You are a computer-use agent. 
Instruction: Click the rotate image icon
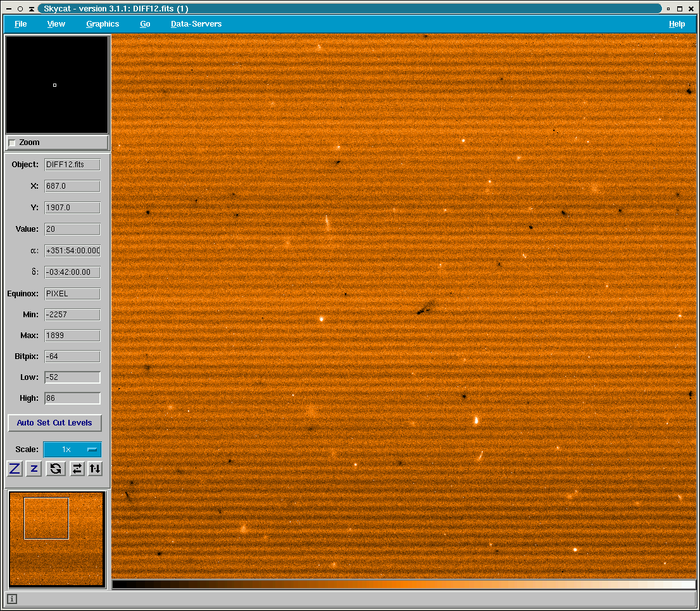coord(56,469)
